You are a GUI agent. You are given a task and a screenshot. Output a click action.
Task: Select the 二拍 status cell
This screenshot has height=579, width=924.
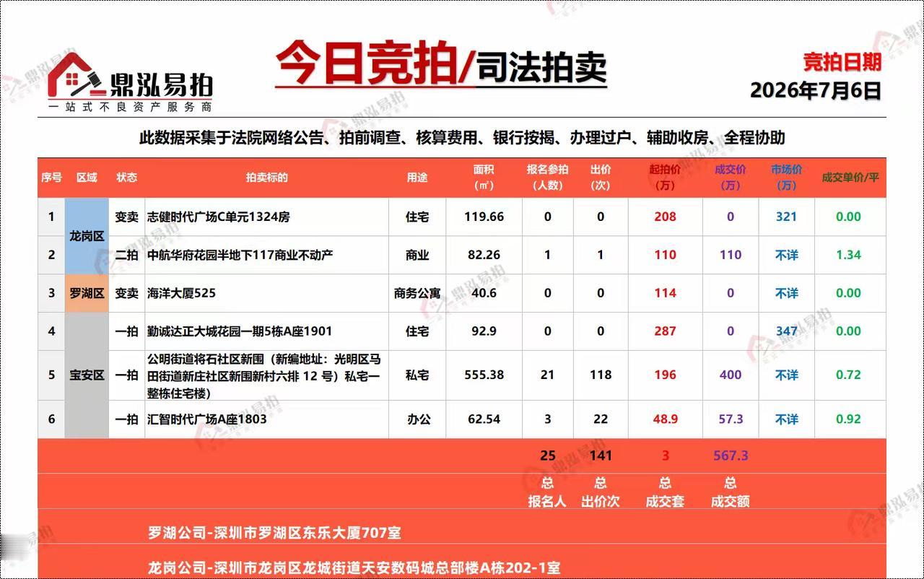[126, 255]
